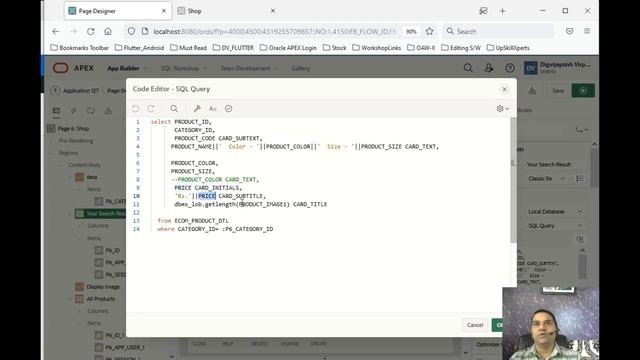
Task: Open the Oracle APEX Login bookmark folder
Action: (288, 48)
